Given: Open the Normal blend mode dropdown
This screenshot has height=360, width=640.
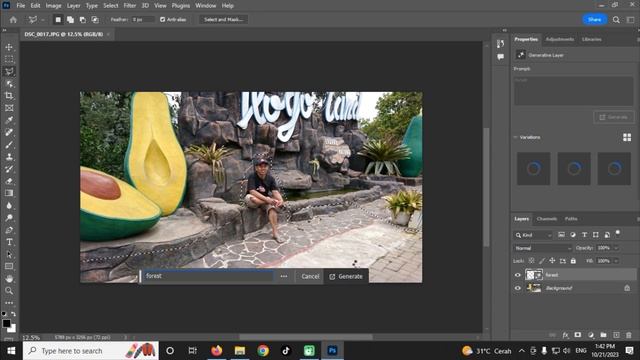Looking at the screenshot, I should tap(543, 248).
